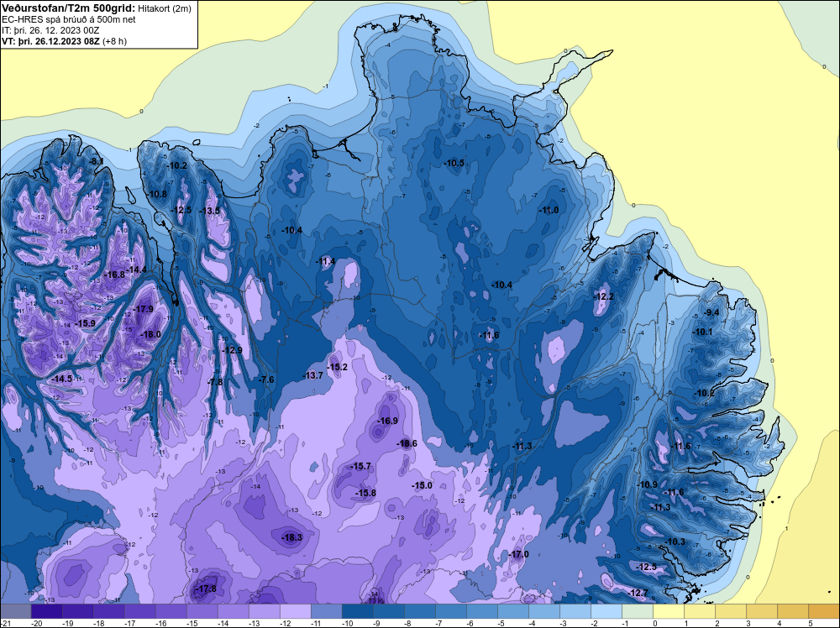The height and width of the screenshot is (628, 840).
Task: Click the -15.9 temperature value
Action: [x=85, y=323]
